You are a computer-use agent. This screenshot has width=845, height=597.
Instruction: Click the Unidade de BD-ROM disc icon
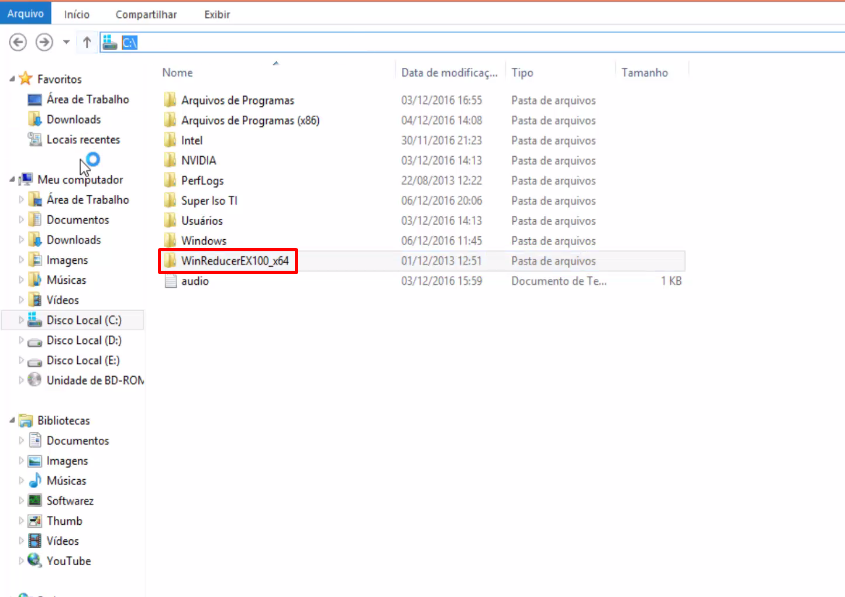(x=34, y=380)
